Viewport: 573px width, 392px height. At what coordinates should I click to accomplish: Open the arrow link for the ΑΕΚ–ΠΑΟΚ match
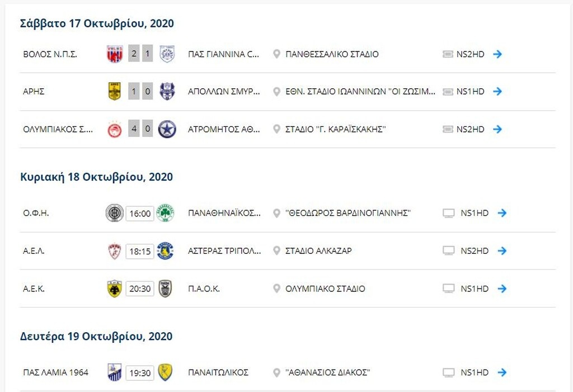(502, 289)
